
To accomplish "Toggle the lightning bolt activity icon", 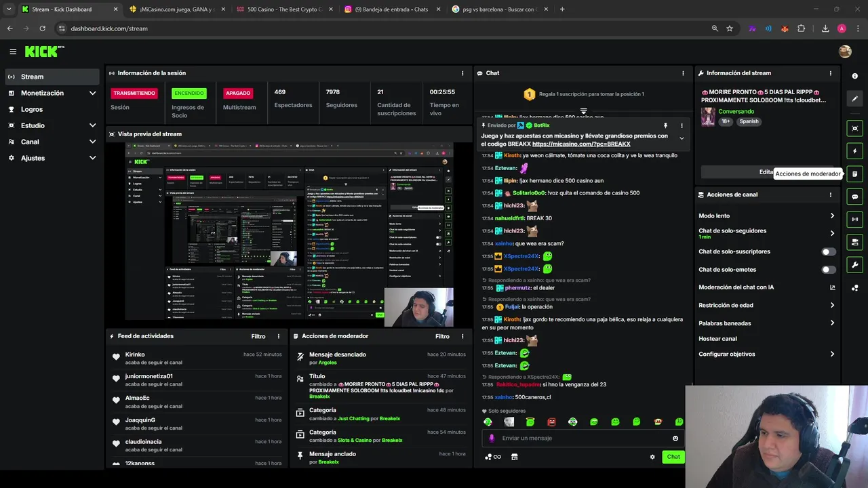I will click(x=854, y=151).
